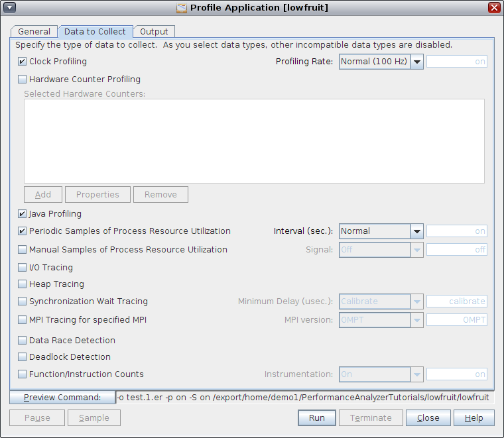504x438 pixels.
Task: Click the Preview Command button
Action: [62, 397]
